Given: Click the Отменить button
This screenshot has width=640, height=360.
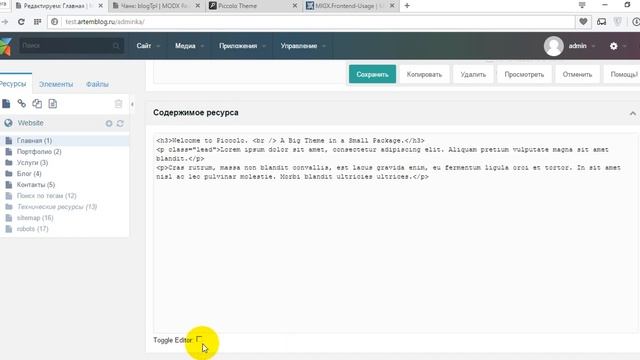Looking at the screenshot, I should pyautogui.click(x=577, y=74).
